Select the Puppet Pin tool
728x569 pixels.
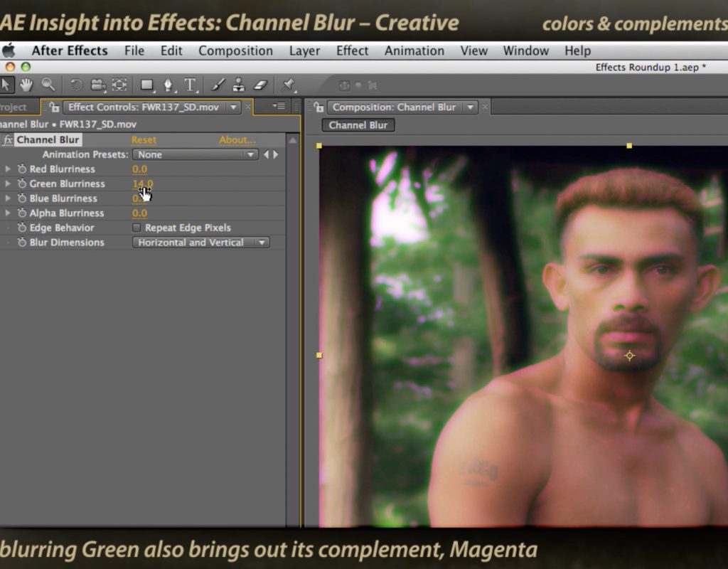coord(289,85)
